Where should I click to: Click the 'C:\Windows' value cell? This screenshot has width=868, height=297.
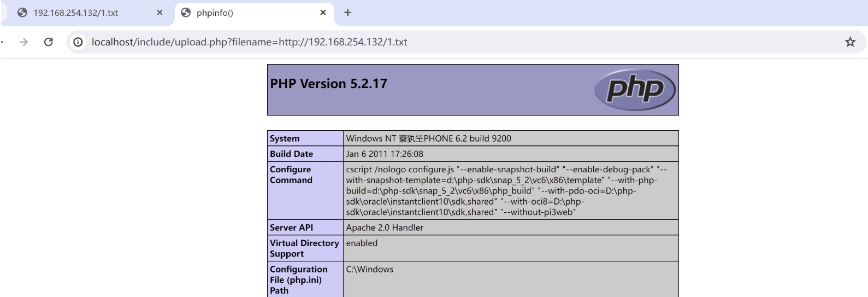[370, 269]
